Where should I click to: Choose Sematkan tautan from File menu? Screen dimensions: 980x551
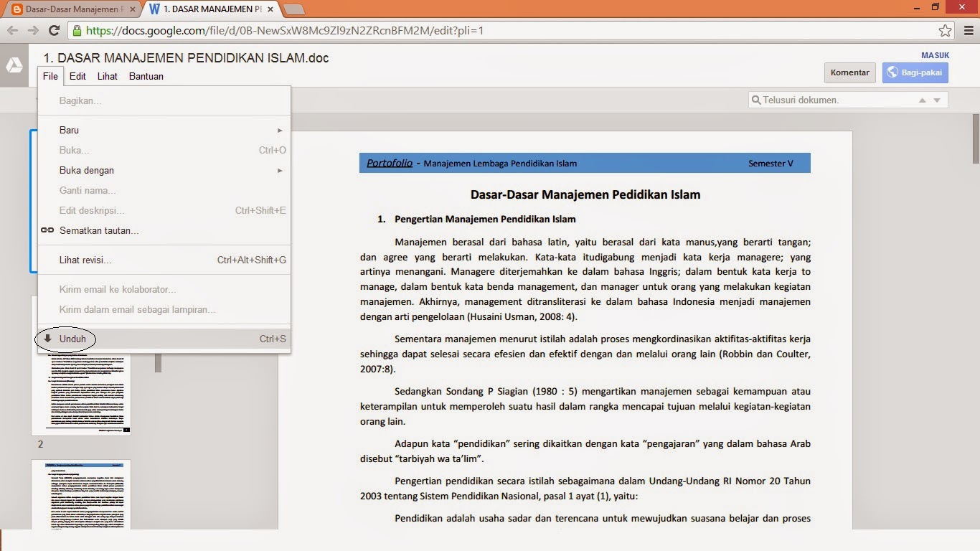[x=164, y=230]
